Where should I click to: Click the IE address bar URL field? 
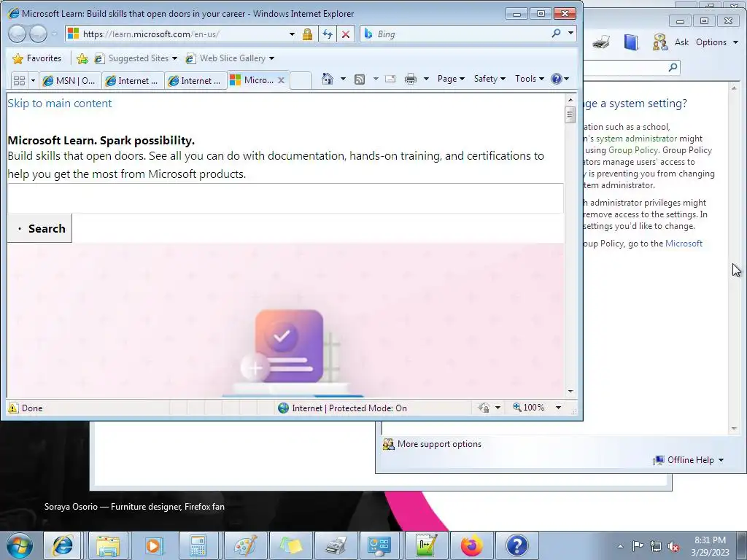[x=183, y=34]
